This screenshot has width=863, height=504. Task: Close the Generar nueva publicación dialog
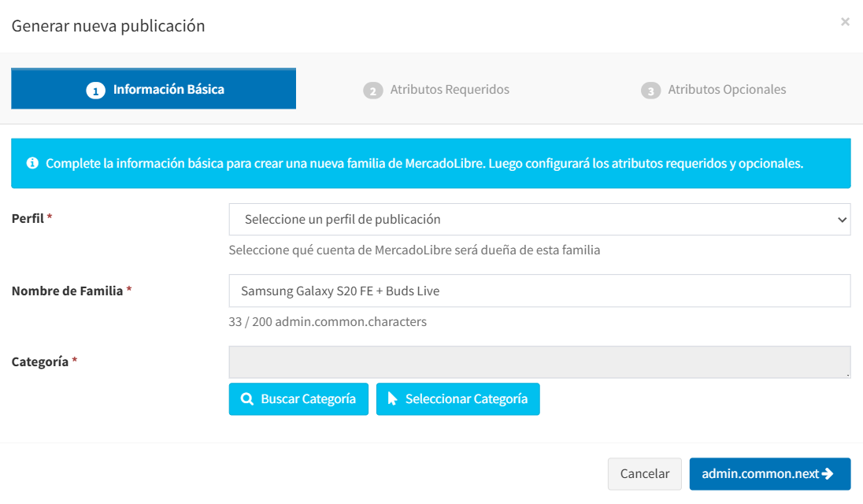(845, 22)
